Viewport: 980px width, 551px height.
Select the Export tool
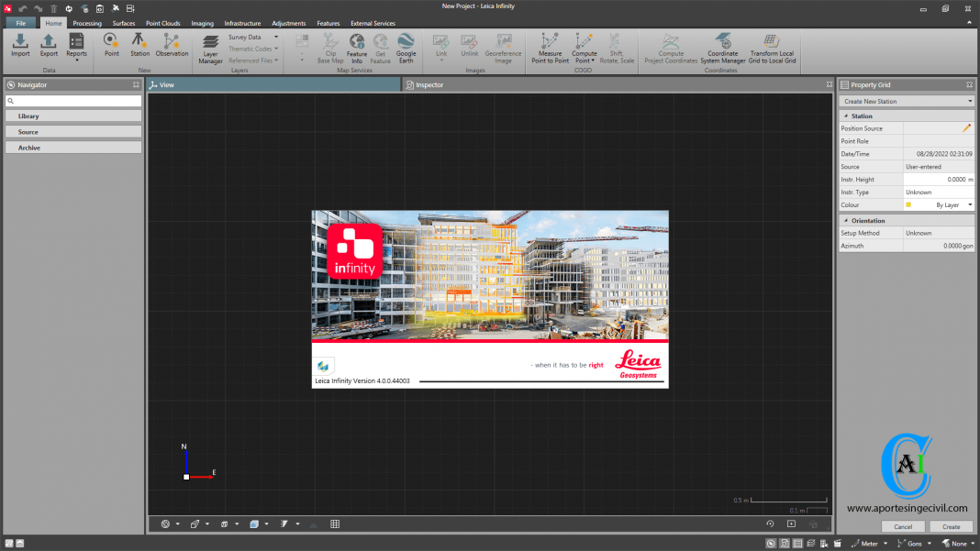point(48,48)
